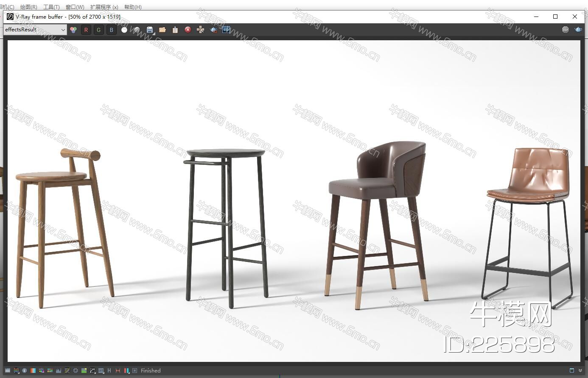Click the stop rendering icon
Screen dimensions: 588x378
tap(565, 30)
